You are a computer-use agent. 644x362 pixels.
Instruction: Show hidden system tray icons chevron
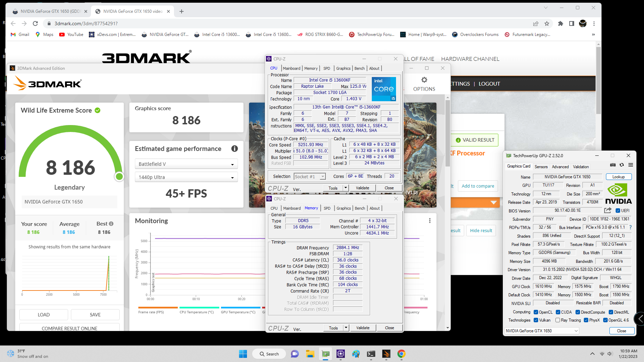592,354
